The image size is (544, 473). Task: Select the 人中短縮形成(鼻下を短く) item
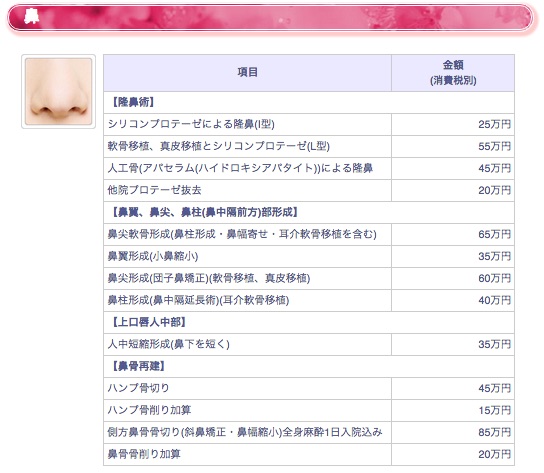[169, 344]
